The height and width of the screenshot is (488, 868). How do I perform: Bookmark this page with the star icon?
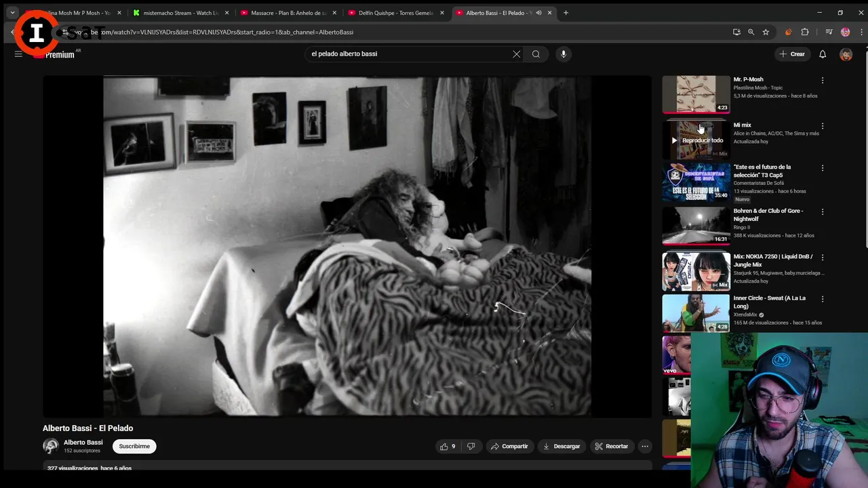pos(766,32)
